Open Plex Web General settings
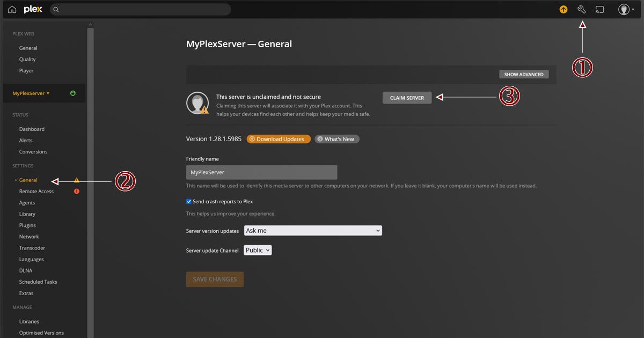The image size is (644, 338). coord(28,48)
